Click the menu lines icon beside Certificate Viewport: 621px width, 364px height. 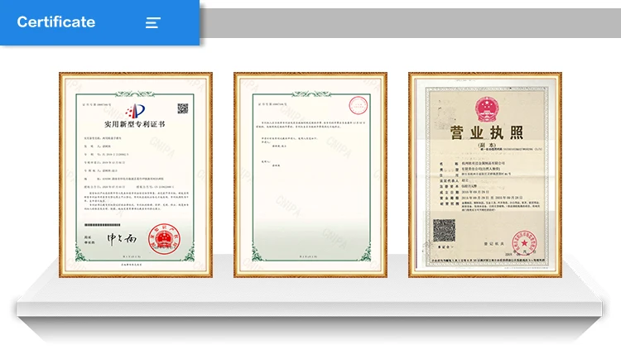click(153, 22)
